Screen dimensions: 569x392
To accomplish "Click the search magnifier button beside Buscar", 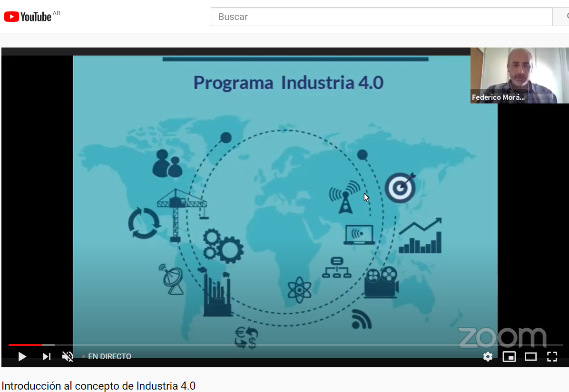I will [561, 17].
